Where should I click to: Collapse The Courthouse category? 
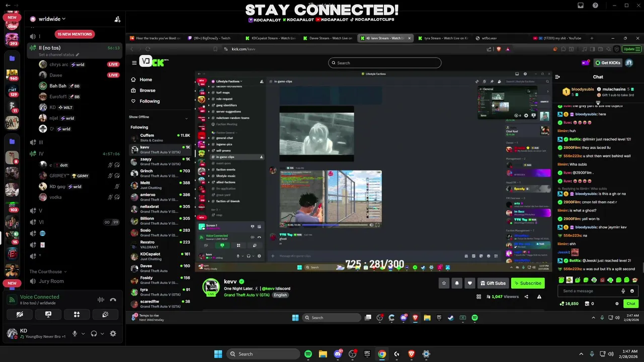coord(48,271)
